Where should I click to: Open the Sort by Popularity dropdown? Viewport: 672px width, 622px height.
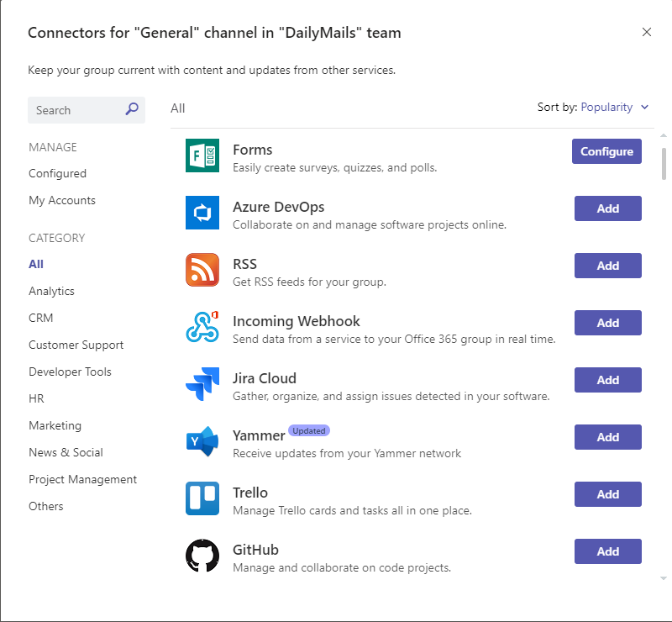pyautogui.click(x=614, y=107)
